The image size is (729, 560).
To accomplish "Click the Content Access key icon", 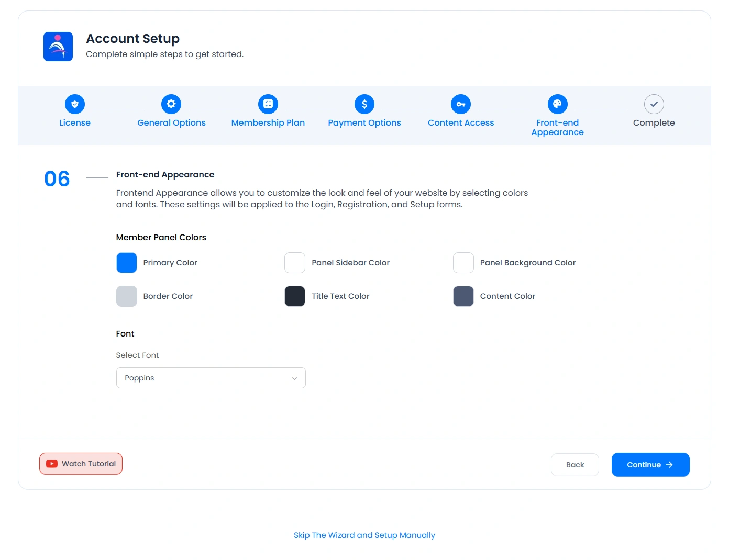I will tap(460, 104).
